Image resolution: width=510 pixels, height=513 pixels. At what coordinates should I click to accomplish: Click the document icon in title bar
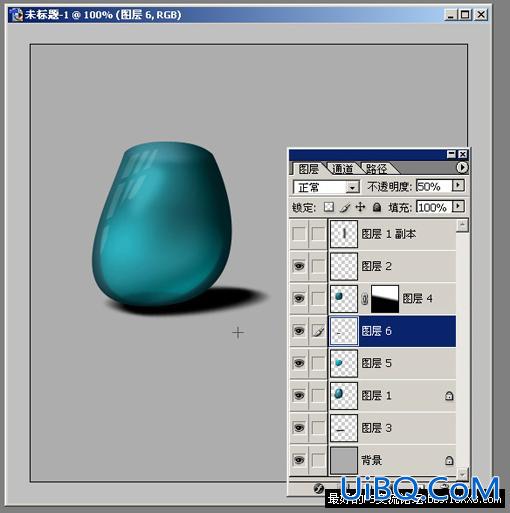(x=16, y=15)
